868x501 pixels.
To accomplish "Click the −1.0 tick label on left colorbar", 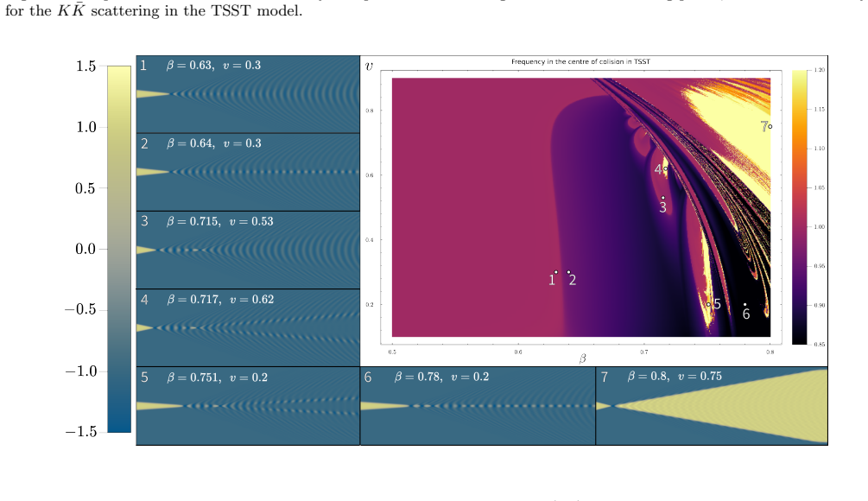I will [x=81, y=371].
